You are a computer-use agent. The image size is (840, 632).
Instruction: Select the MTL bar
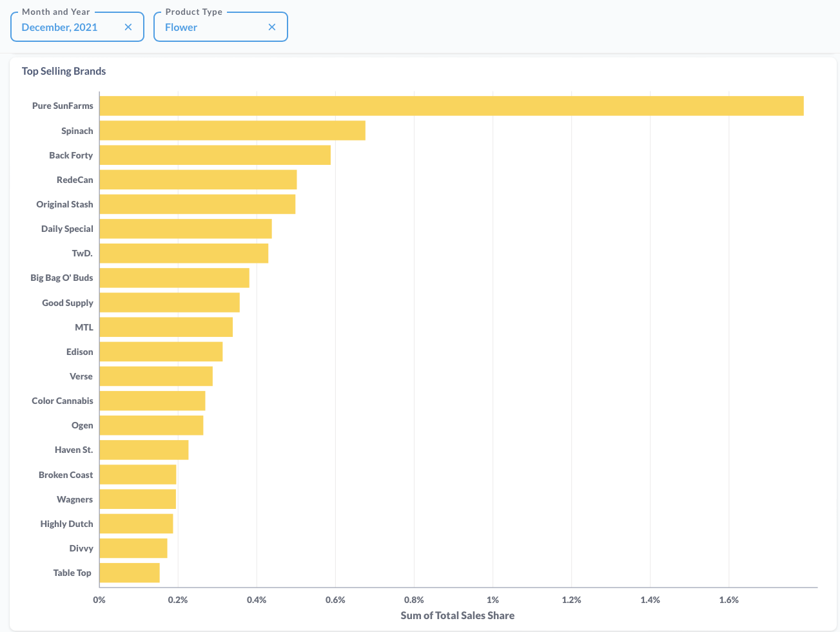pos(166,327)
